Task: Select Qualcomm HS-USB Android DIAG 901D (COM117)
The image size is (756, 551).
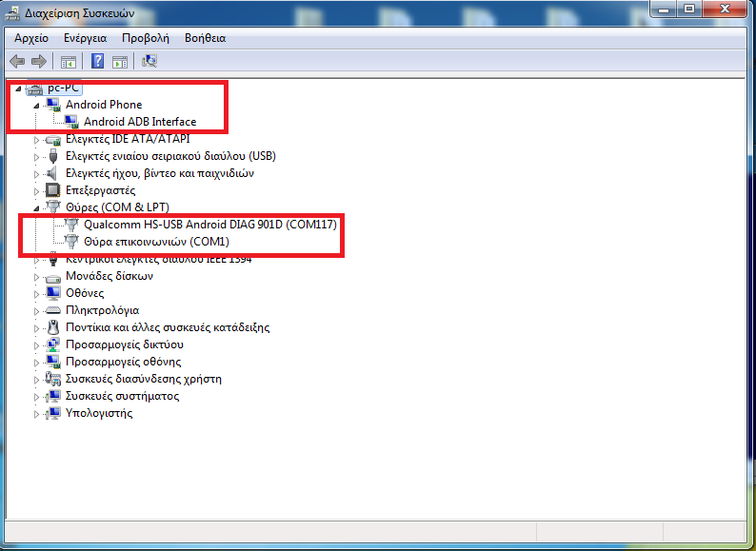Action: (210, 225)
